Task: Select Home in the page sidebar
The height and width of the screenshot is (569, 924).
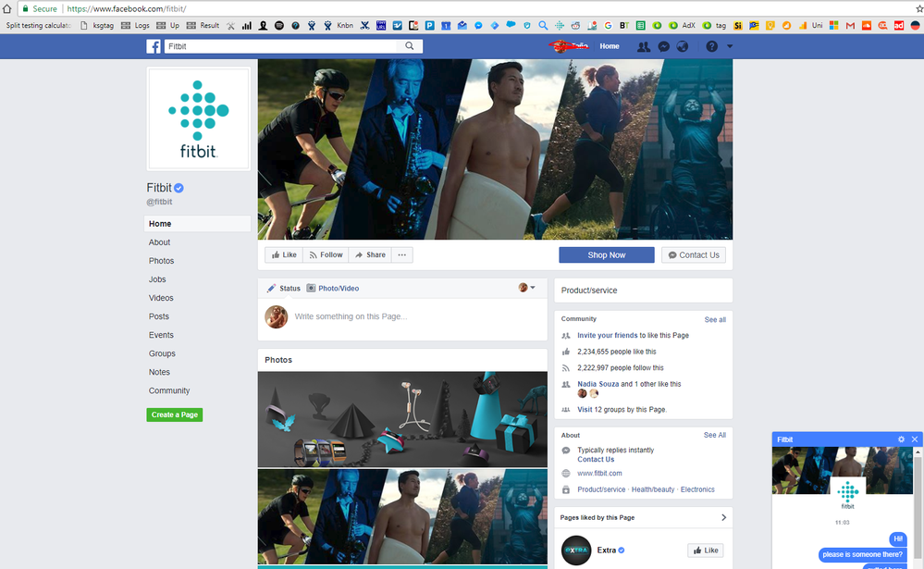Action: click(x=197, y=224)
